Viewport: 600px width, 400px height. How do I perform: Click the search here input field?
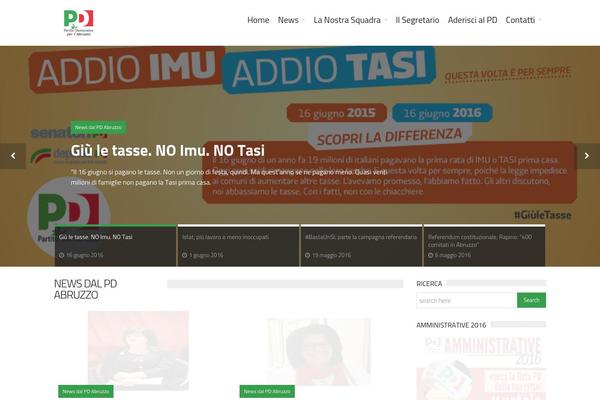[x=466, y=300]
